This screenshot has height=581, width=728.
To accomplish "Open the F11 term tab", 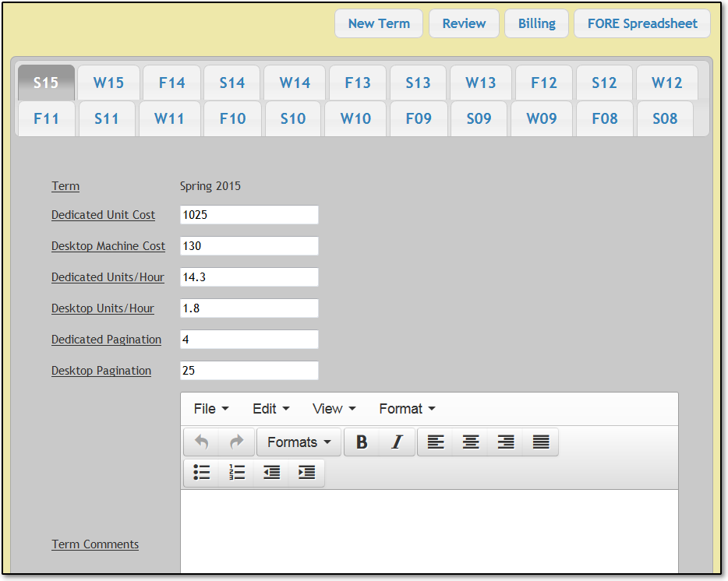I will tap(46, 118).
